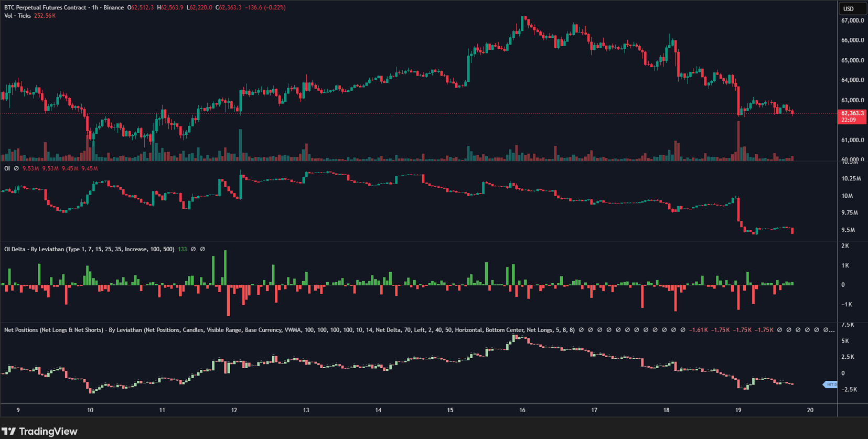Click date 16 on the time axis
The image size is (868, 439).
(522, 410)
